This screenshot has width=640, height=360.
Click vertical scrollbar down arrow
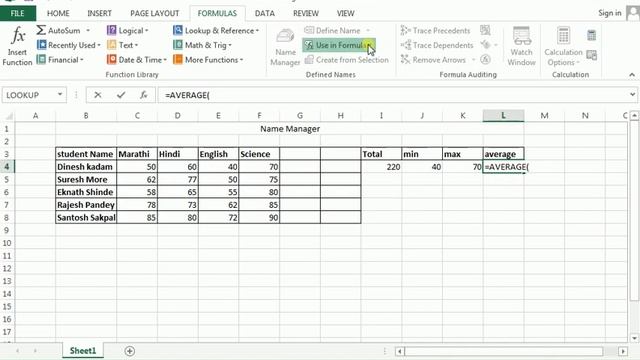[x=634, y=338]
